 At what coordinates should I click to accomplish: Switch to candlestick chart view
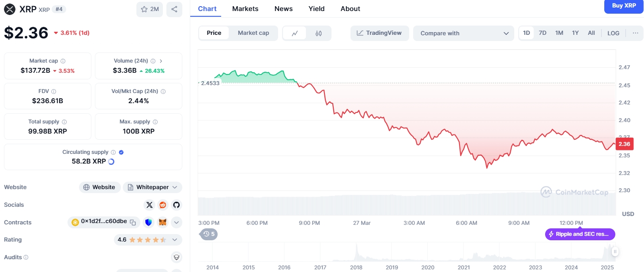click(319, 33)
